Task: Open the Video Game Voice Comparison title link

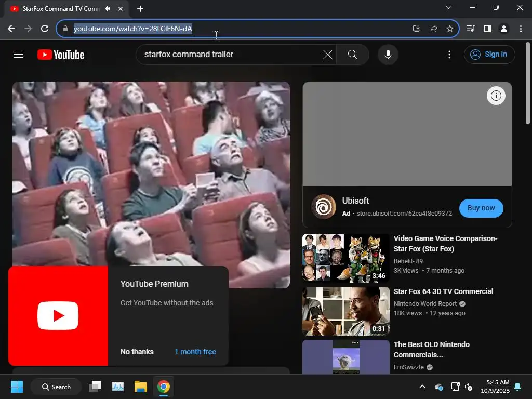Action: tap(445, 244)
